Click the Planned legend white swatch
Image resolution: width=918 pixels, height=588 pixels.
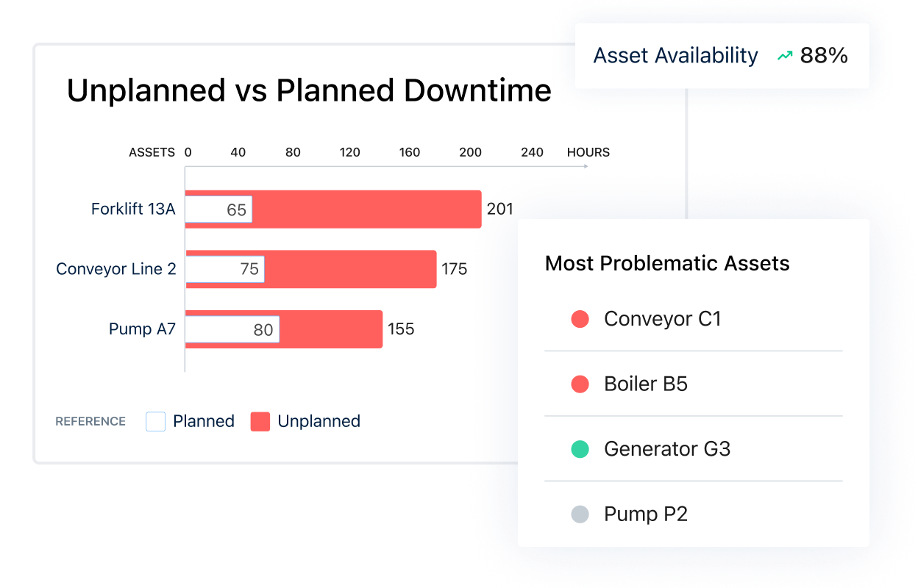156,421
